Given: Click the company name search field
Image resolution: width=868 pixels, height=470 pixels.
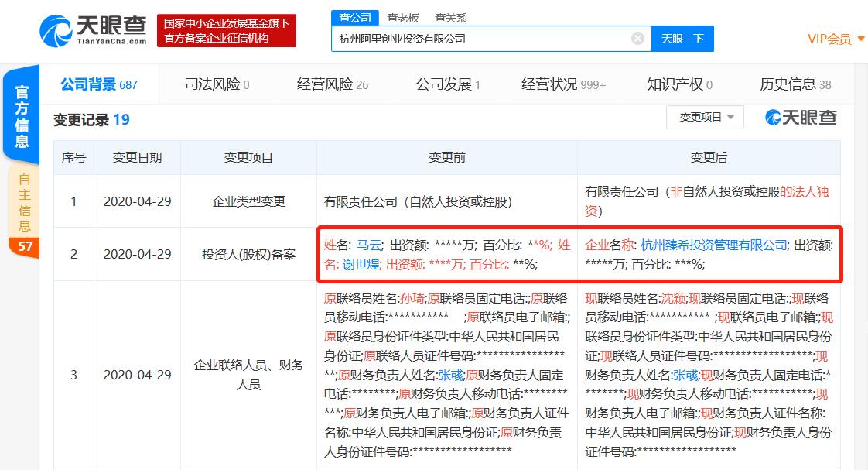Looking at the screenshot, I should 480,38.
